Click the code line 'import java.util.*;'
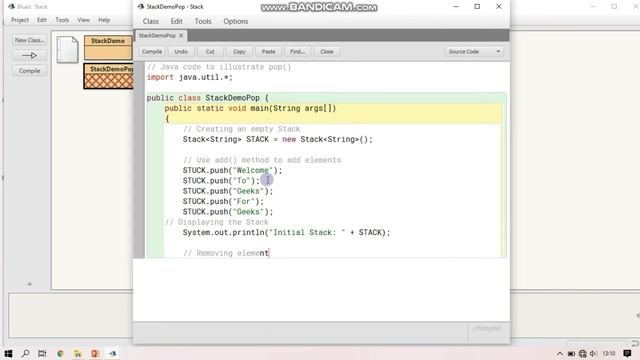This screenshot has width=640, height=360. click(x=190, y=78)
